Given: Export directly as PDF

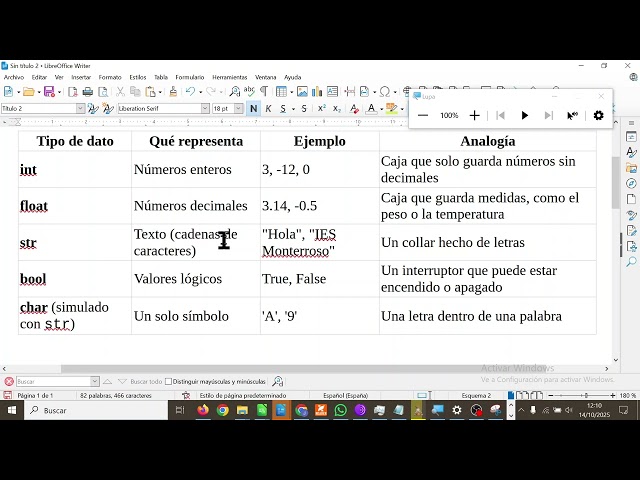Looking at the screenshot, I should tap(73, 91).
